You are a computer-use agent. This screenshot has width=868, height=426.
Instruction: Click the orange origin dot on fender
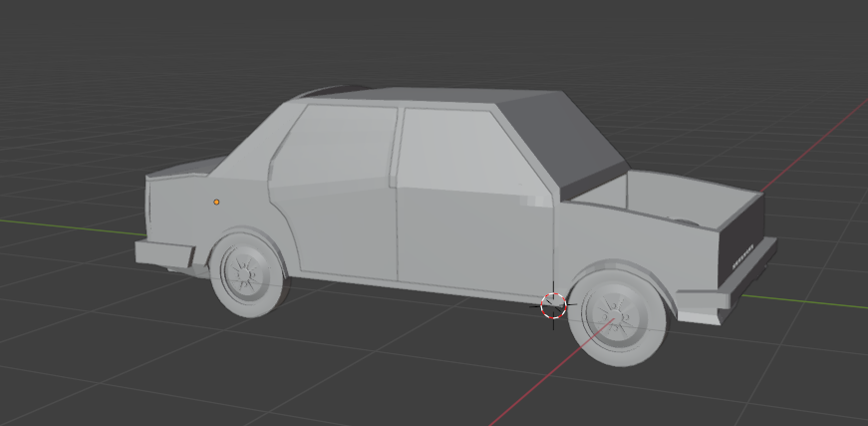[x=216, y=202]
